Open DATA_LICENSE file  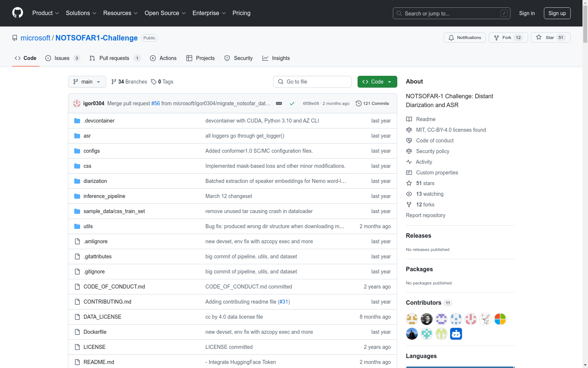[103, 317]
